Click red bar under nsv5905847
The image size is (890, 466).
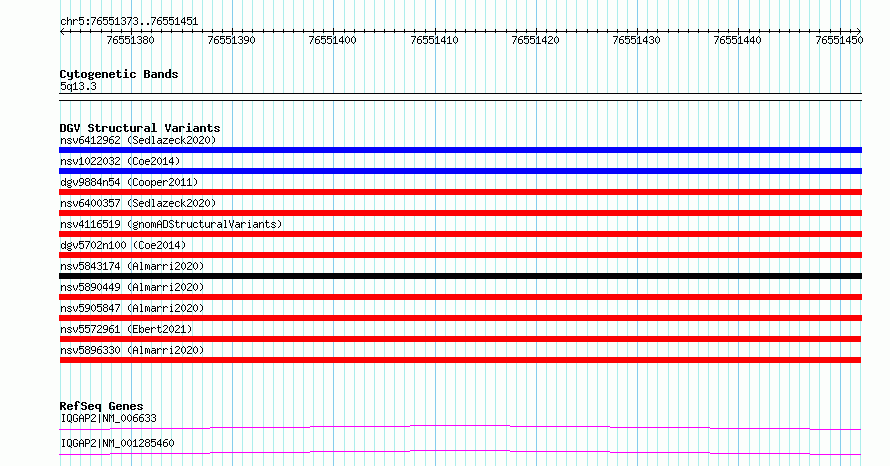(460, 318)
